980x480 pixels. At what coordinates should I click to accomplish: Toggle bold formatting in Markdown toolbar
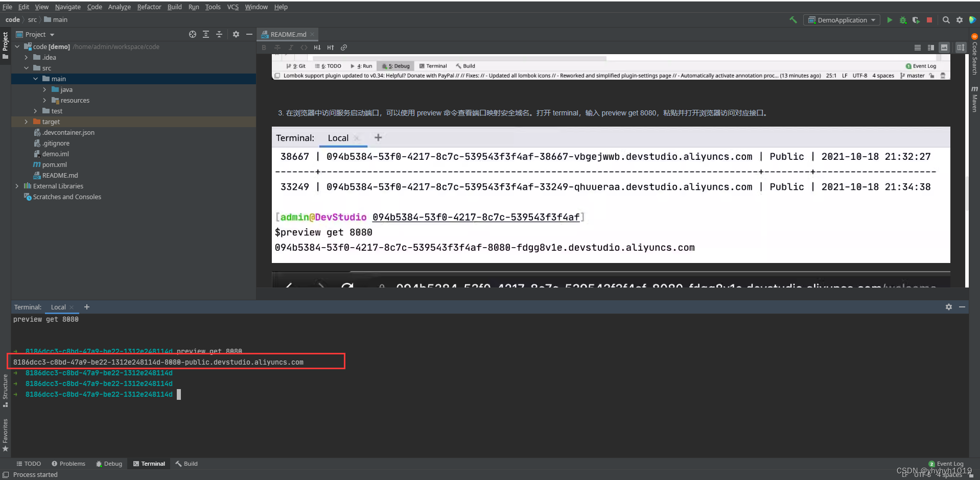tap(264, 47)
